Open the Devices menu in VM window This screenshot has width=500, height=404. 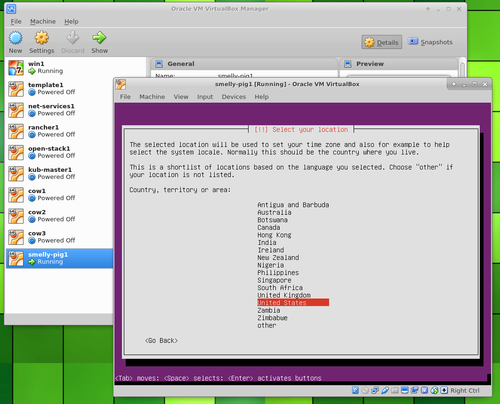[x=234, y=97]
